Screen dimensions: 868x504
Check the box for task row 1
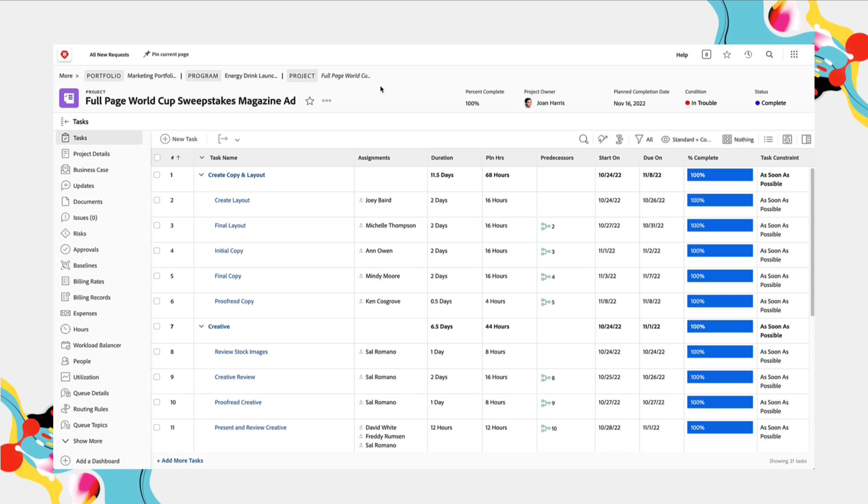[x=157, y=175]
